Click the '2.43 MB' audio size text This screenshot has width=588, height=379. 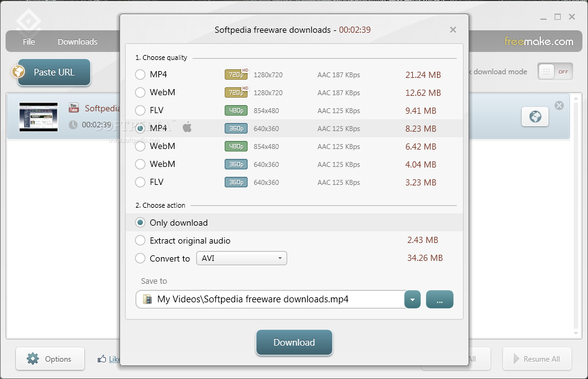423,240
